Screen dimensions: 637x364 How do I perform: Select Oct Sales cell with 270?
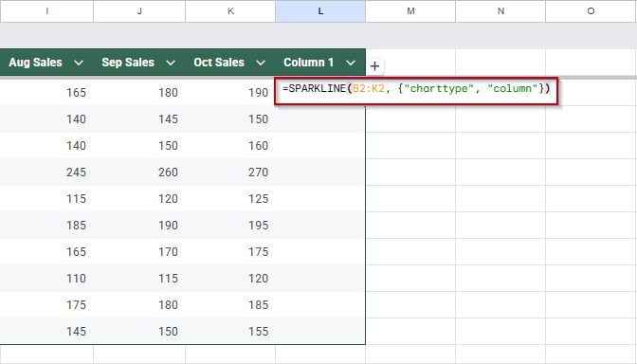coord(230,173)
